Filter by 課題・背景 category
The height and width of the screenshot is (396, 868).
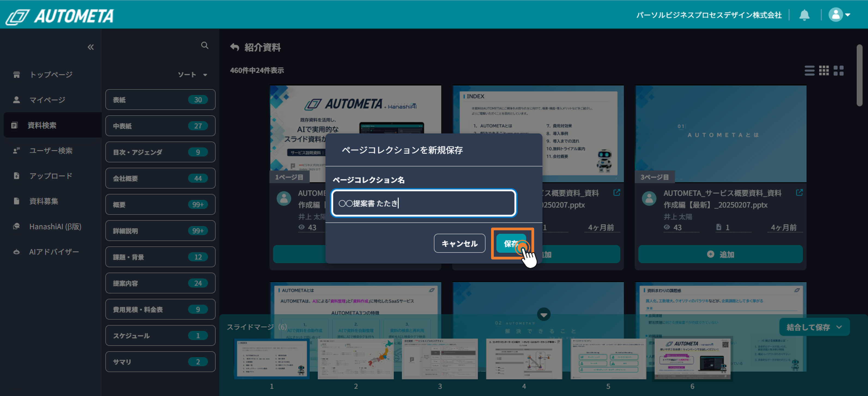point(160,257)
